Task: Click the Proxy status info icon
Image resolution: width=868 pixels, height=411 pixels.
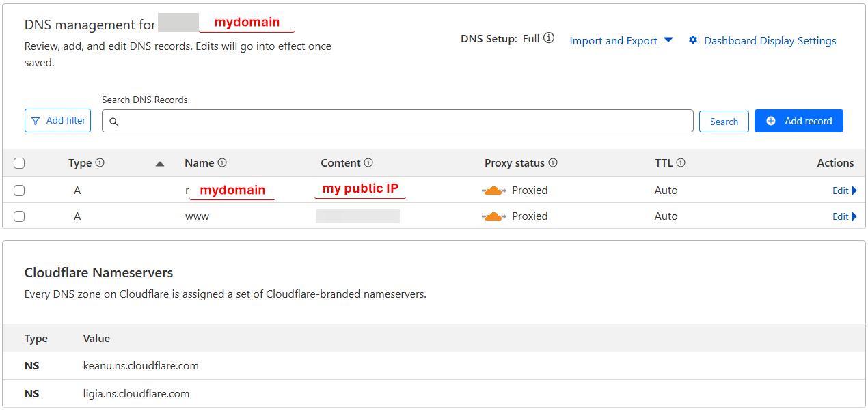Action: click(553, 163)
